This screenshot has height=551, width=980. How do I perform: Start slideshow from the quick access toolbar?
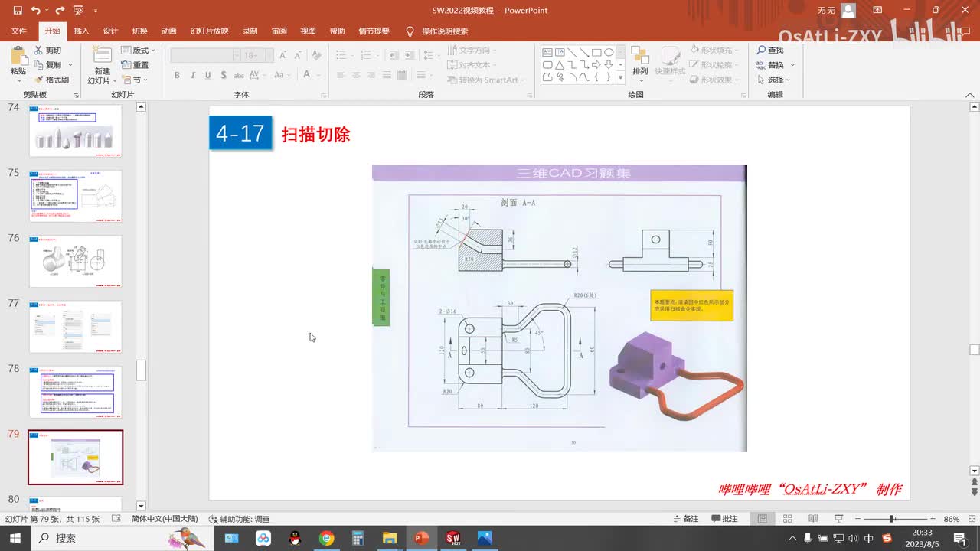coord(78,11)
